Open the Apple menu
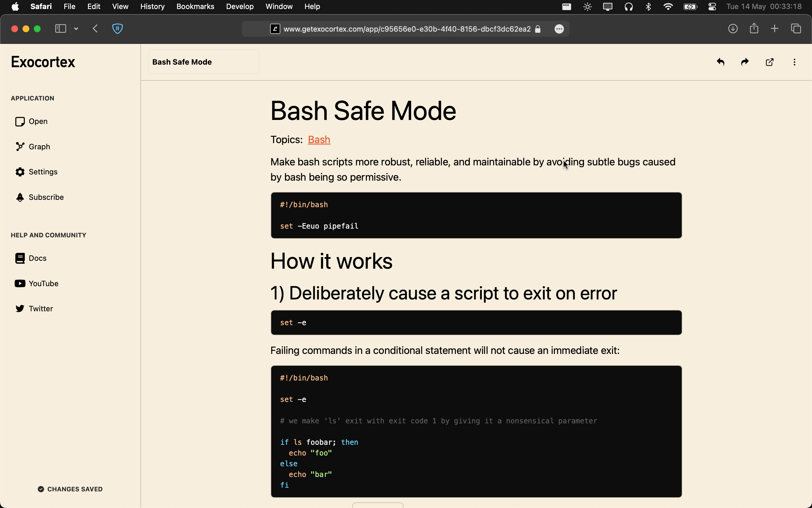Viewport: 812px width, 508px height. pos(15,6)
